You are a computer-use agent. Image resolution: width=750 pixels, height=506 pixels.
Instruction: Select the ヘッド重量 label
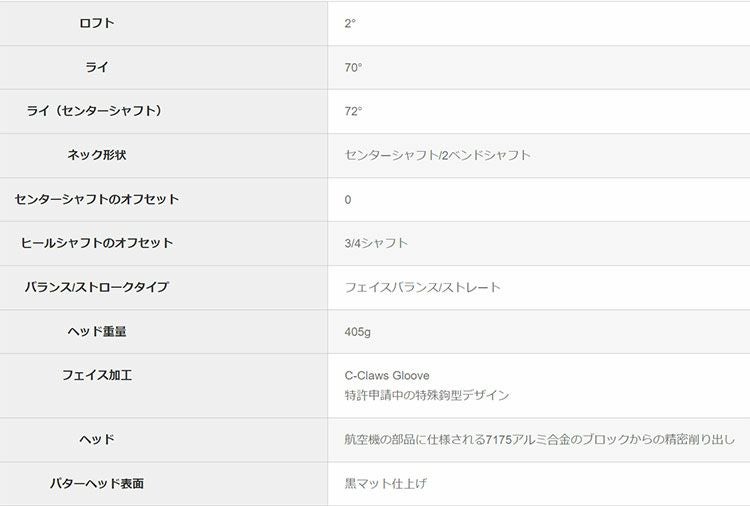tap(97, 331)
